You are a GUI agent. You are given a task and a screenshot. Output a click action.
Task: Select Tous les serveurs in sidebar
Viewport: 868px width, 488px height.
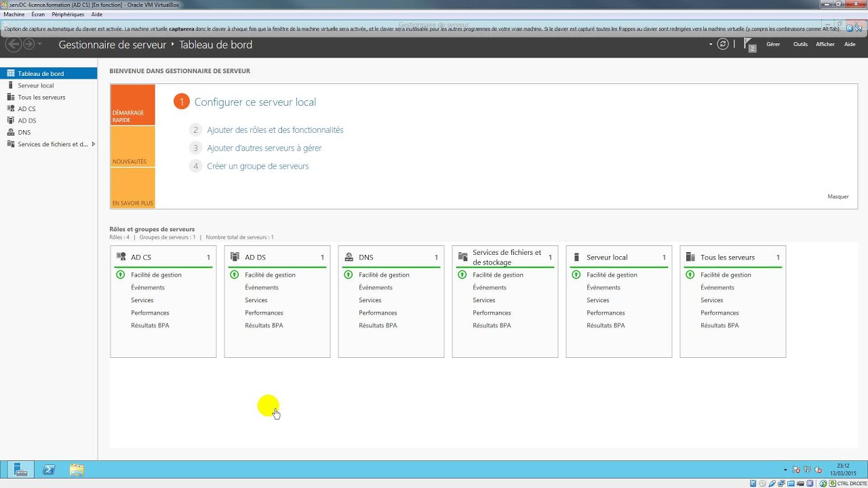[x=49, y=97]
